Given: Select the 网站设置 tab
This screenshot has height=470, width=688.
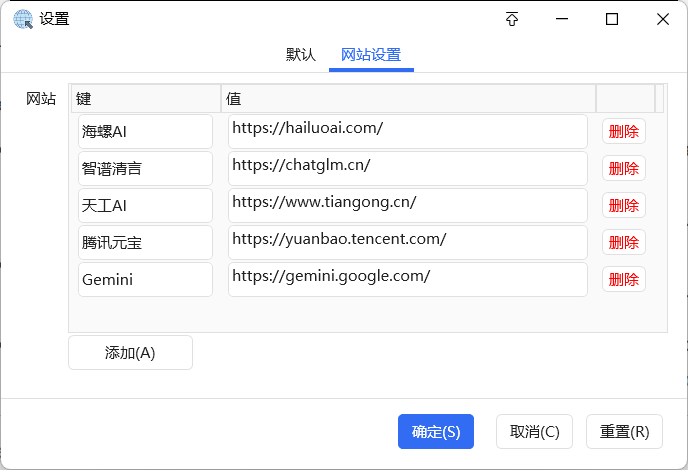Looking at the screenshot, I should 371,55.
